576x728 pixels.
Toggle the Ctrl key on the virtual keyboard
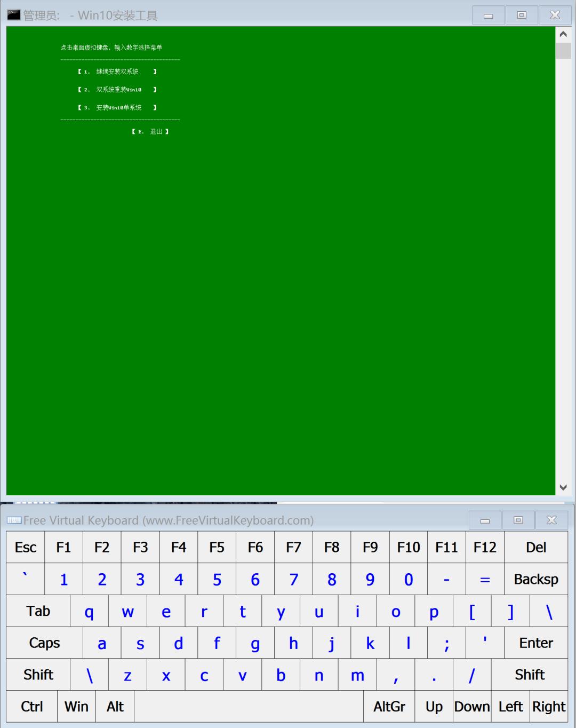pyautogui.click(x=30, y=706)
